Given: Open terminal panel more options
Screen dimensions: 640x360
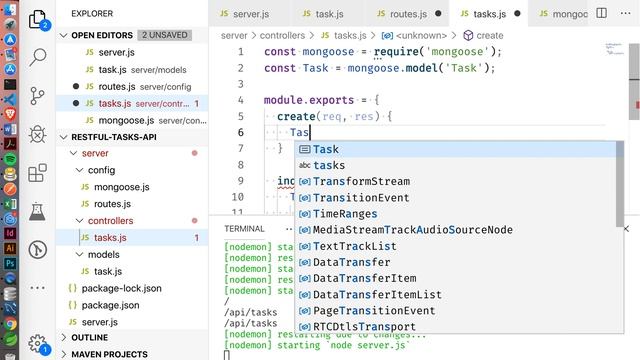Looking at the screenshot, I should tap(289, 229).
